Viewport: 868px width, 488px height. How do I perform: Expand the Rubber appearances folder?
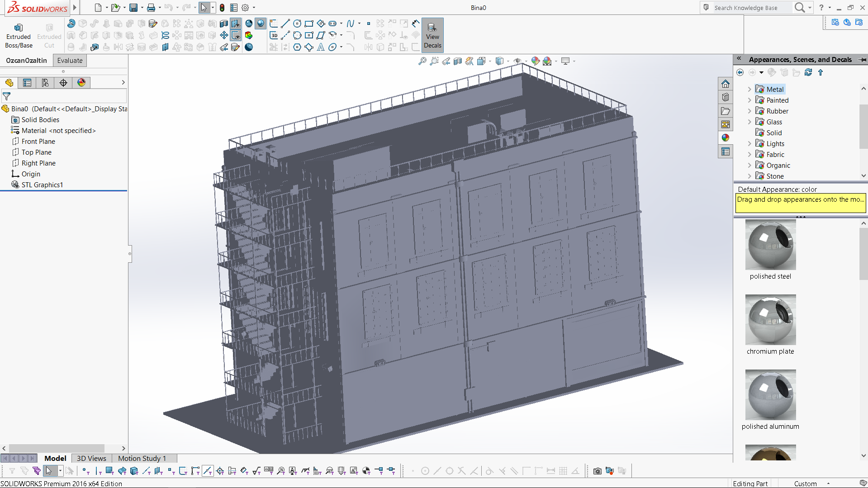(749, 111)
